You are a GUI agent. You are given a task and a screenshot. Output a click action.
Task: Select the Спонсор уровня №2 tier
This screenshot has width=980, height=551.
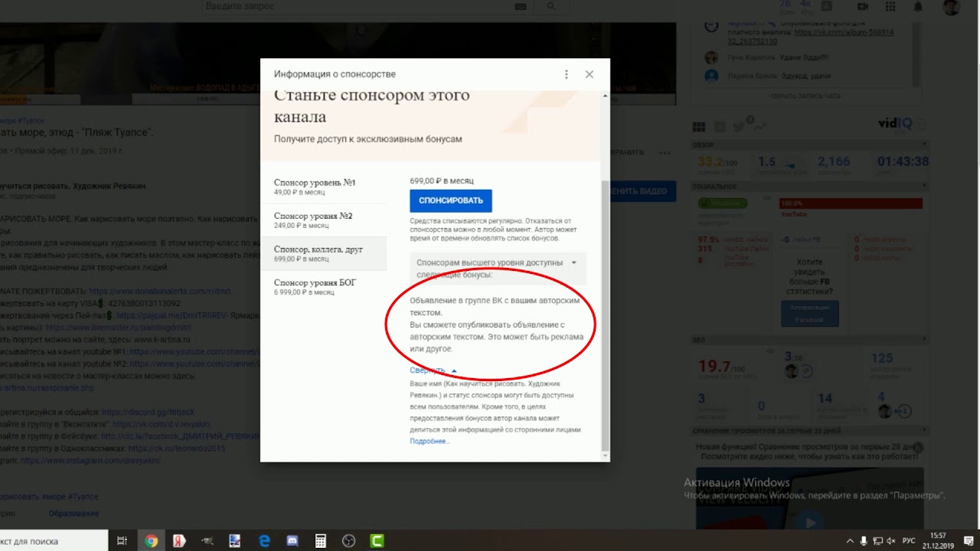point(323,220)
